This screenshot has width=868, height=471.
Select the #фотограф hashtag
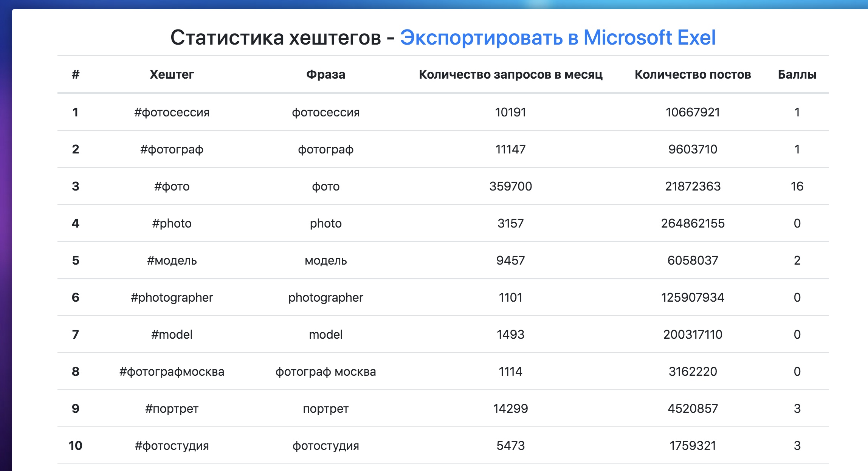click(x=171, y=149)
